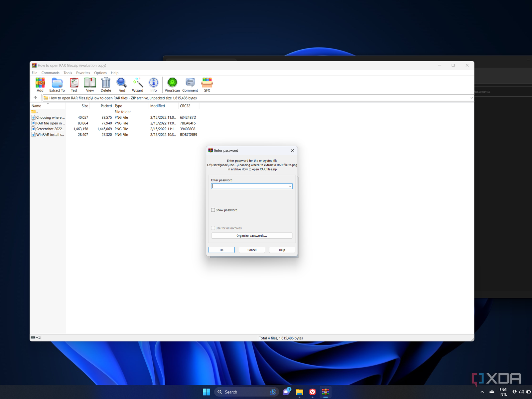Screen dimensions: 532x399
Task: Click the Test archive icon
Action: [74, 84]
